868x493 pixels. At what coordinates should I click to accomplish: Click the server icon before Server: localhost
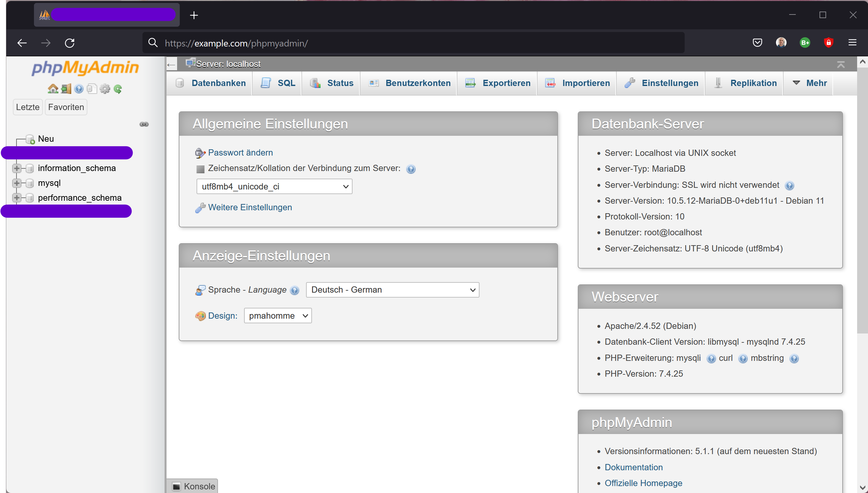(x=190, y=63)
